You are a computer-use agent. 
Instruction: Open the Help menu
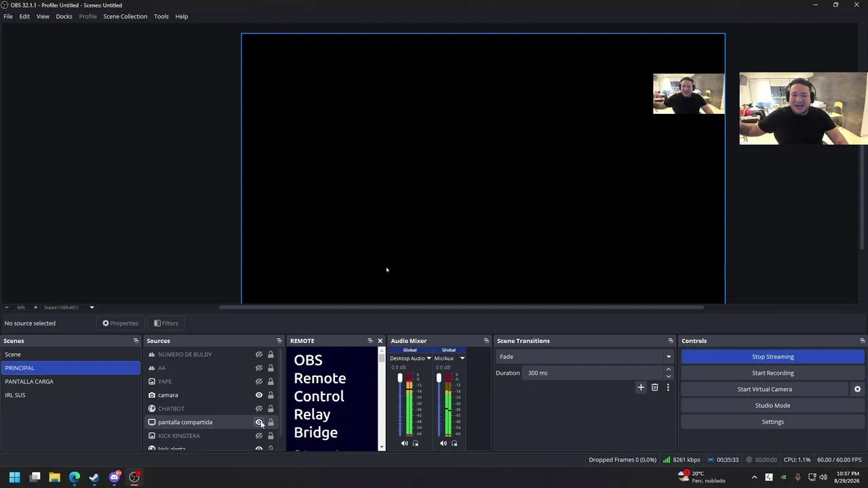181,16
